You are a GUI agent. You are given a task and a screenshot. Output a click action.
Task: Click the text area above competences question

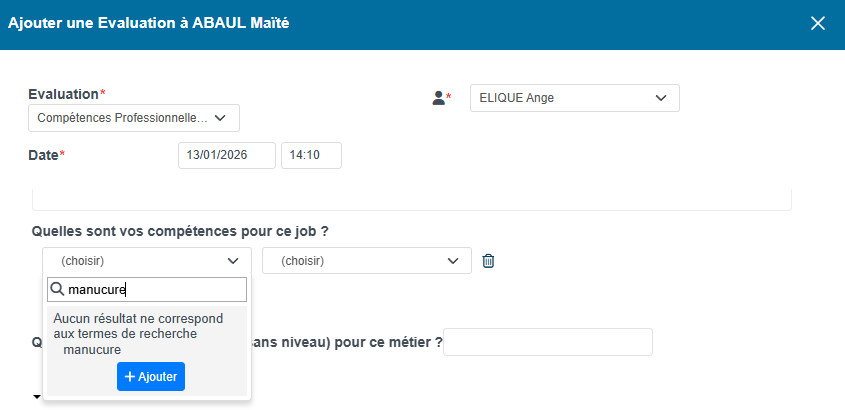click(x=412, y=199)
